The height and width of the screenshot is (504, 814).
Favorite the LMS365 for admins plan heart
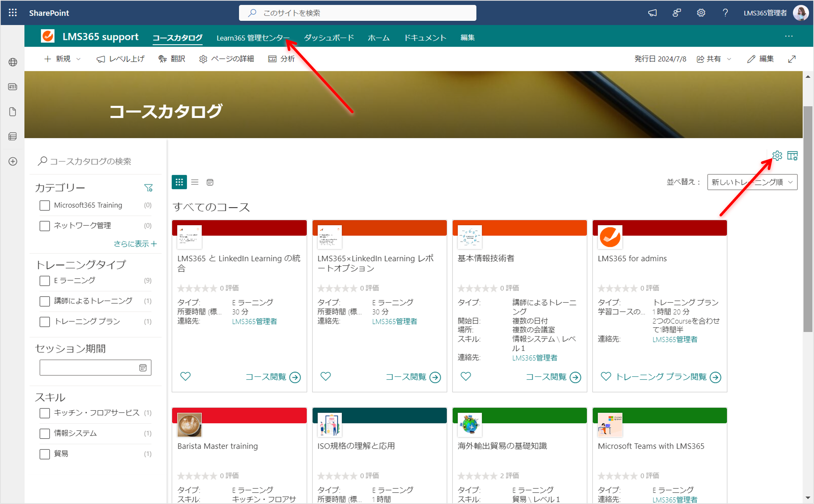click(x=606, y=376)
